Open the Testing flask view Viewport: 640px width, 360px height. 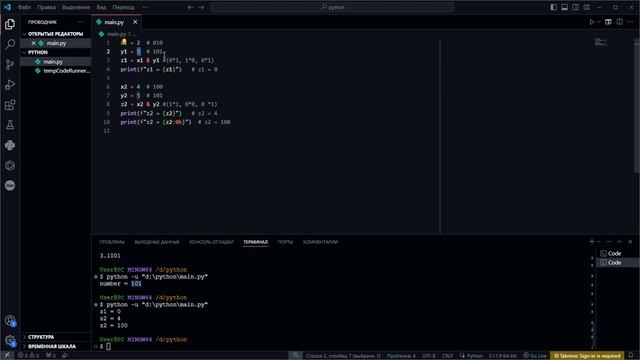[10, 125]
